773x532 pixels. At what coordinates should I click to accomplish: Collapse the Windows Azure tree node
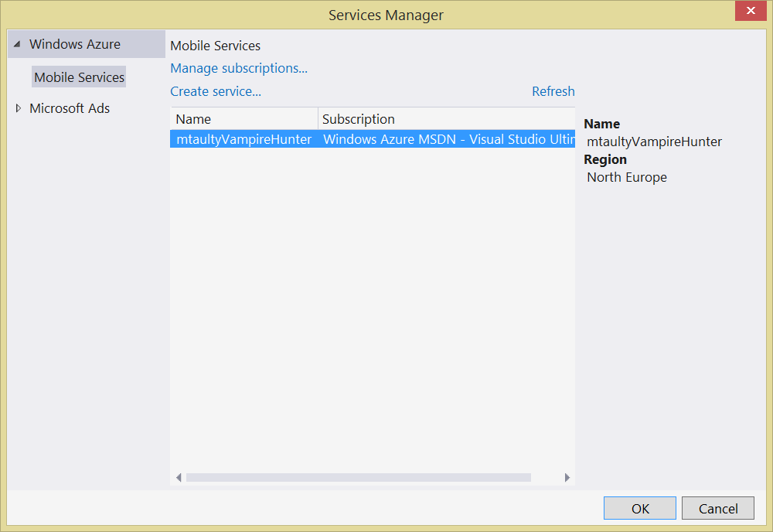click(17, 44)
